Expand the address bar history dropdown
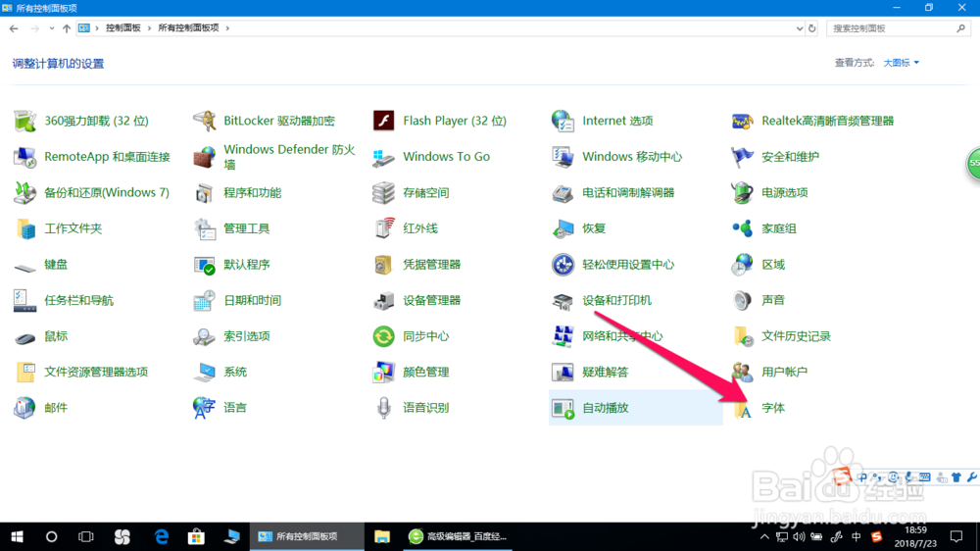 [x=800, y=28]
